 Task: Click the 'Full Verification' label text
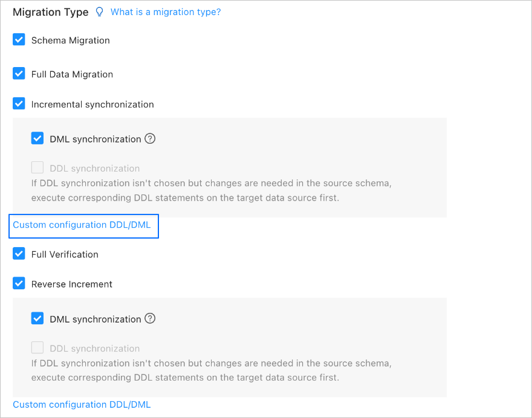click(x=65, y=254)
